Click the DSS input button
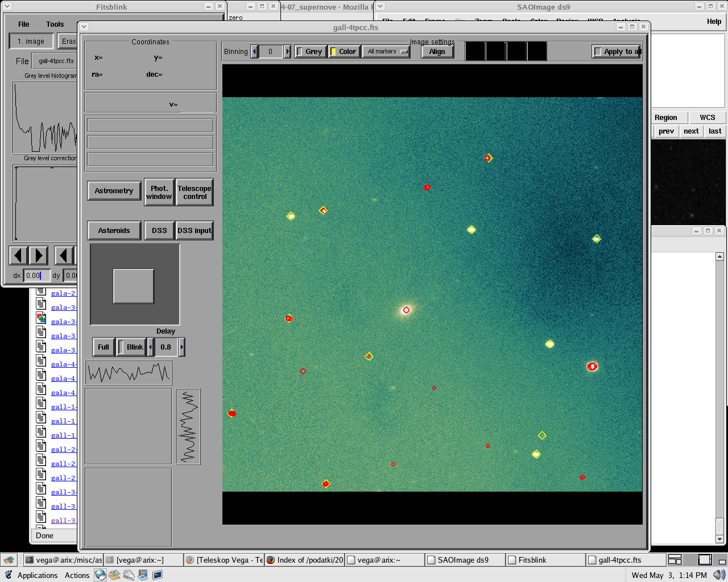This screenshot has width=728, height=582. coord(195,231)
